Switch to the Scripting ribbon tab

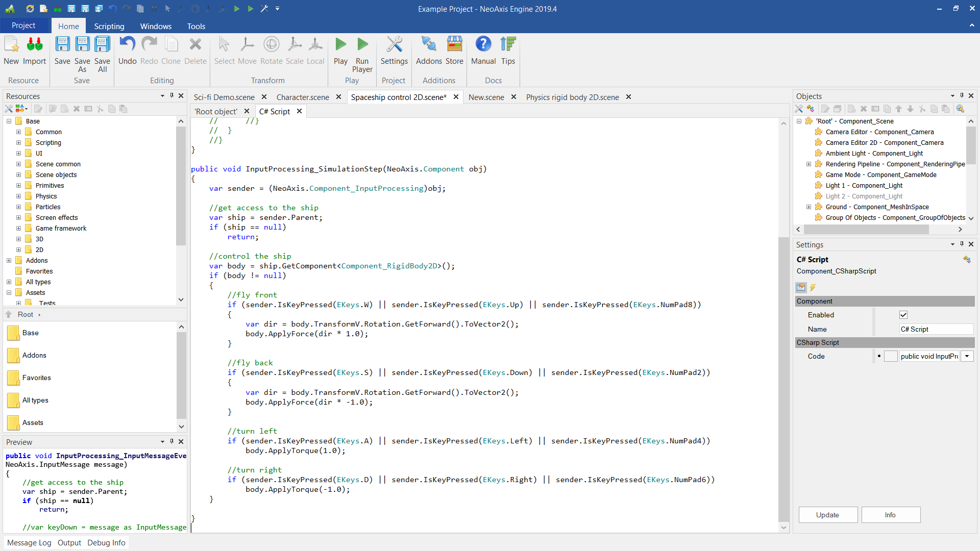coord(109,26)
